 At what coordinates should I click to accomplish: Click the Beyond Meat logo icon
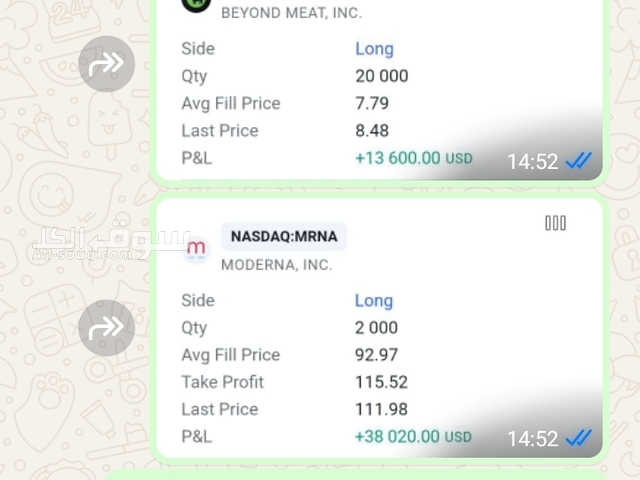tap(196, 4)
